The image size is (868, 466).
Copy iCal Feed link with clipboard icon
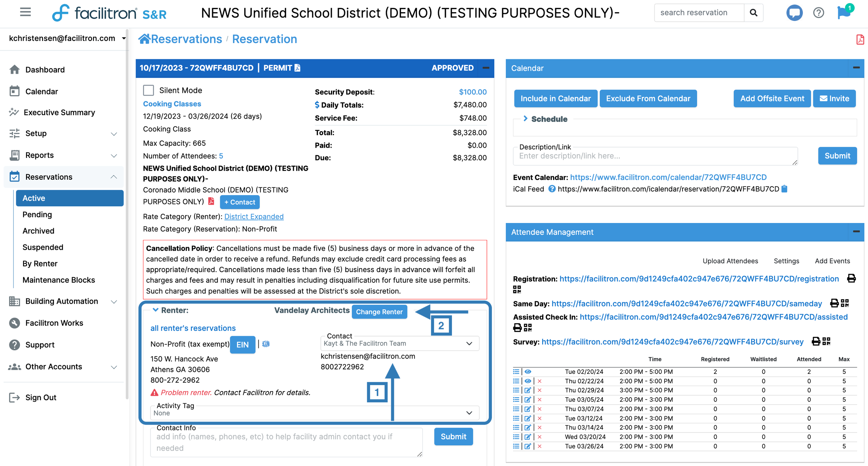coord(785,189)
